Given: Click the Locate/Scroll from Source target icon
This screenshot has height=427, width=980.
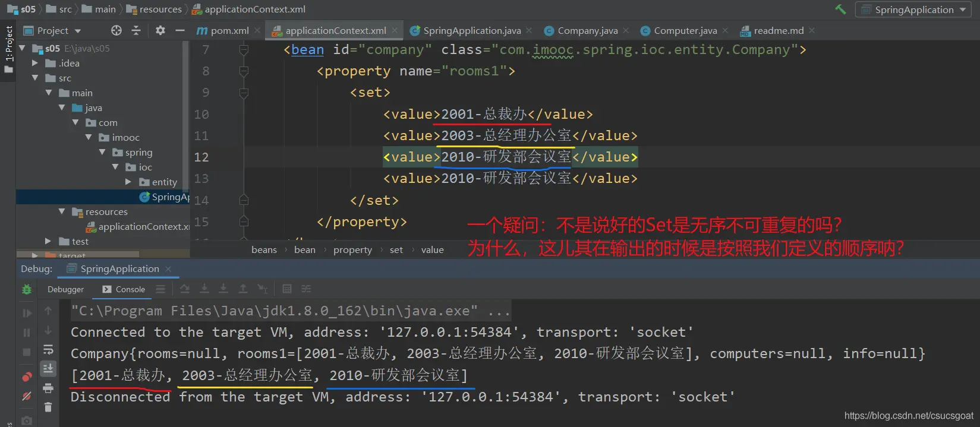Looking at the screenshot, I should 116,30.
